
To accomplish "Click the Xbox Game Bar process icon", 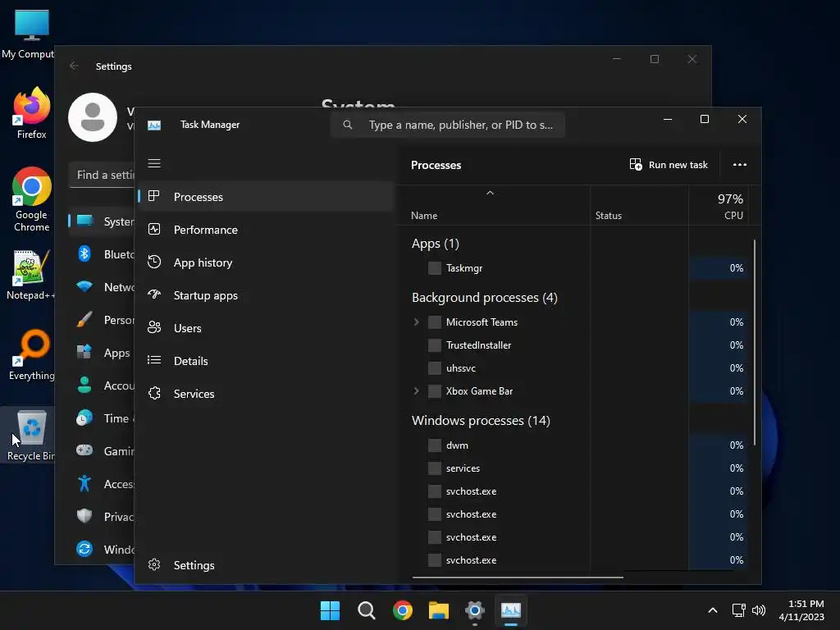I will click(x=435, y=391).
